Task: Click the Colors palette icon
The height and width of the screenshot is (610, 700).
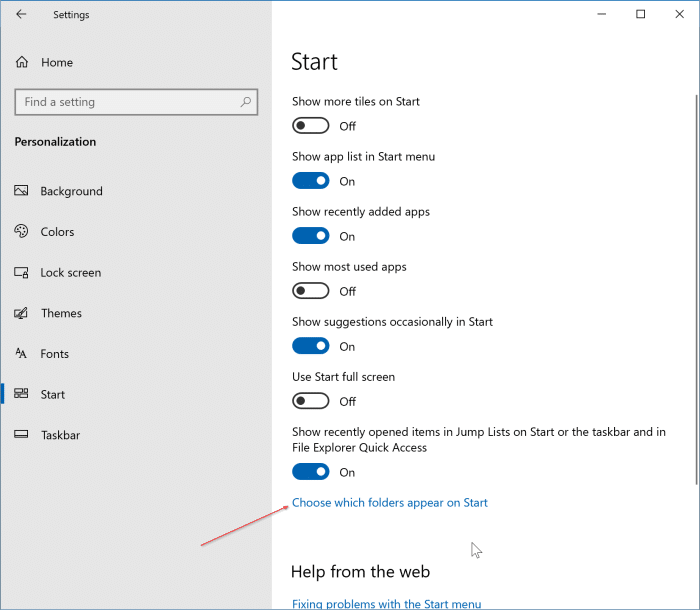Action: (x=21, y=231)
